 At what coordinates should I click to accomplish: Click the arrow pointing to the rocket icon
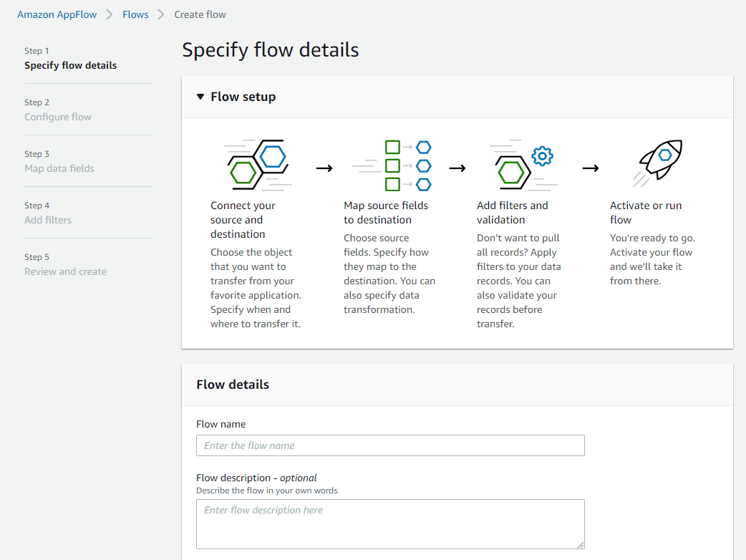591,168
